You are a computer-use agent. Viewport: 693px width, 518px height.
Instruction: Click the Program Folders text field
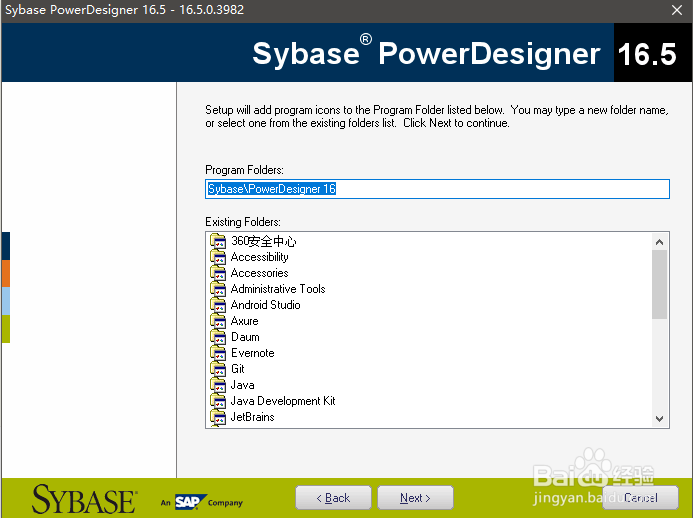tap(436, 189)
